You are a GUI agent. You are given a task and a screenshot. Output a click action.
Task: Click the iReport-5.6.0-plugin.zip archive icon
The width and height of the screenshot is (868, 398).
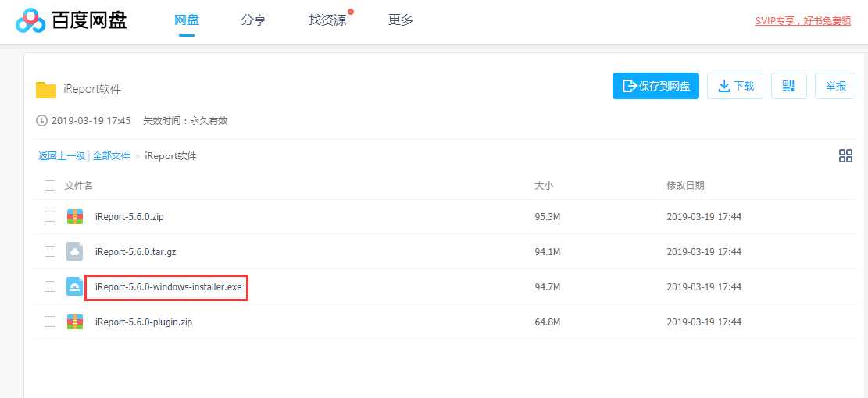coord(75,322)
